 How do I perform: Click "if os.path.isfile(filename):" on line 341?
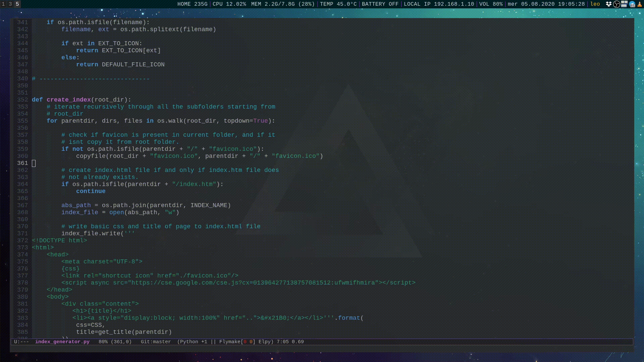[98, 22]
